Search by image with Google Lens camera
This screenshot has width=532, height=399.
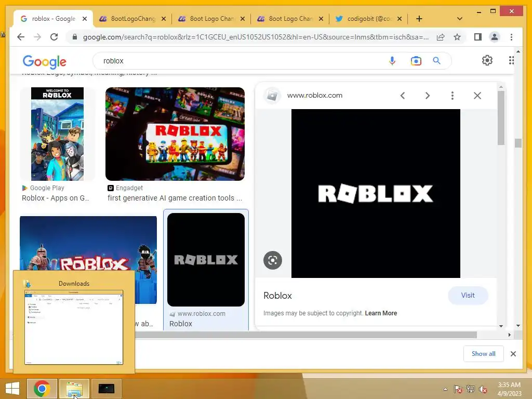click(416, 61)
